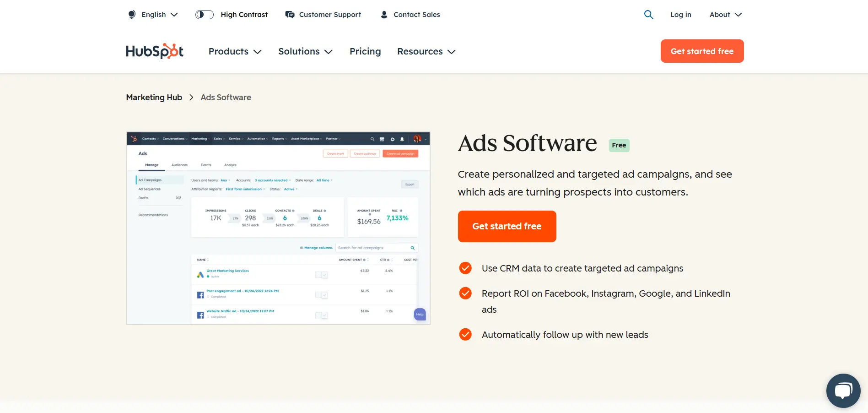This screenshot has height=413, width=868.
Task: Click 'Automatically follow up with new leads'
Action: pyautogui.click(x=565, y=335)
